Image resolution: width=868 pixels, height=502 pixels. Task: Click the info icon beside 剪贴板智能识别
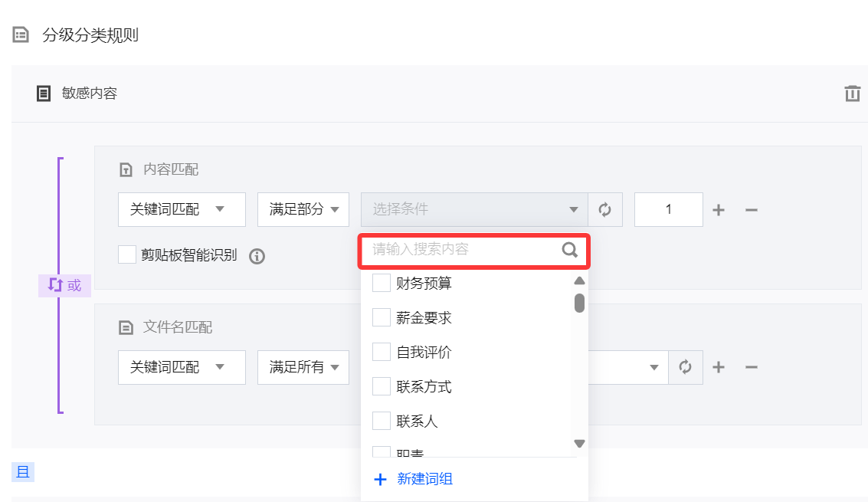click(257, 256)
